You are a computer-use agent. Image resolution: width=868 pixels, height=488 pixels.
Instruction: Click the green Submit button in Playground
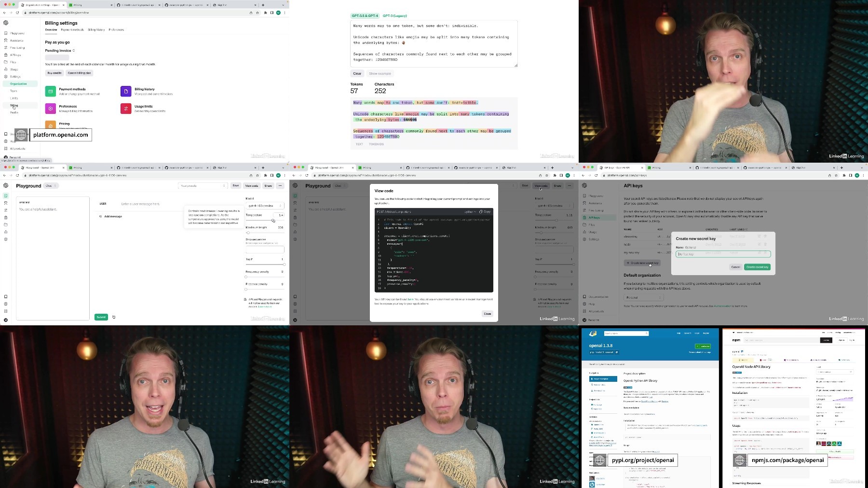(x=101, y=317)
